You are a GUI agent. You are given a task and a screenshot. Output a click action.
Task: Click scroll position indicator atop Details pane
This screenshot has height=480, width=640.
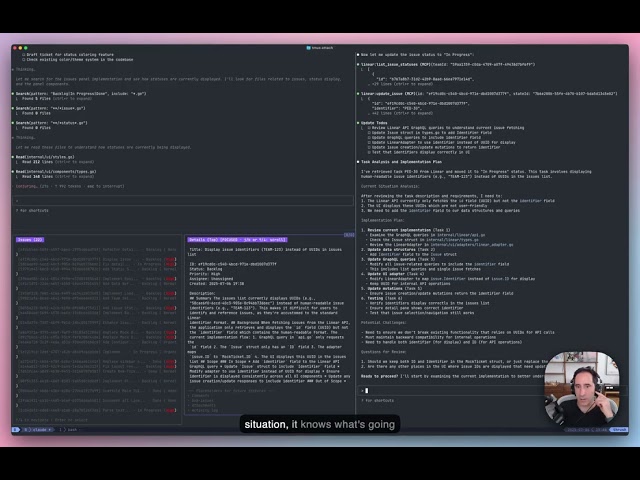click(349, 235)
